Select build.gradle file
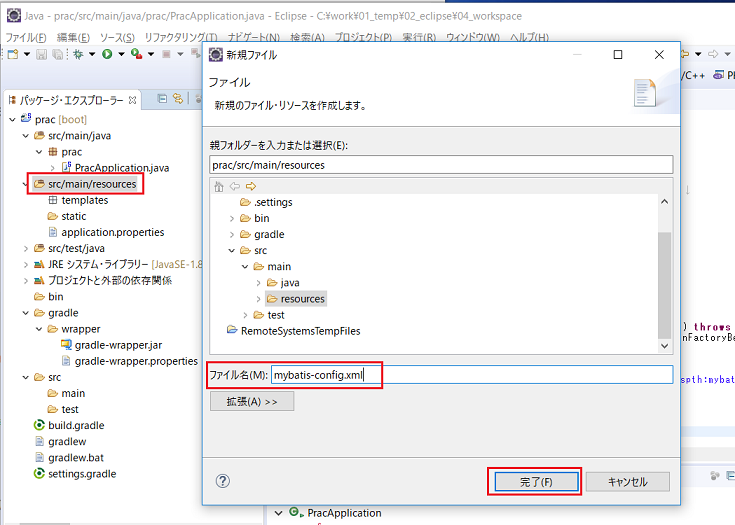This screenshot has height=525, width=735. [76, 426]
